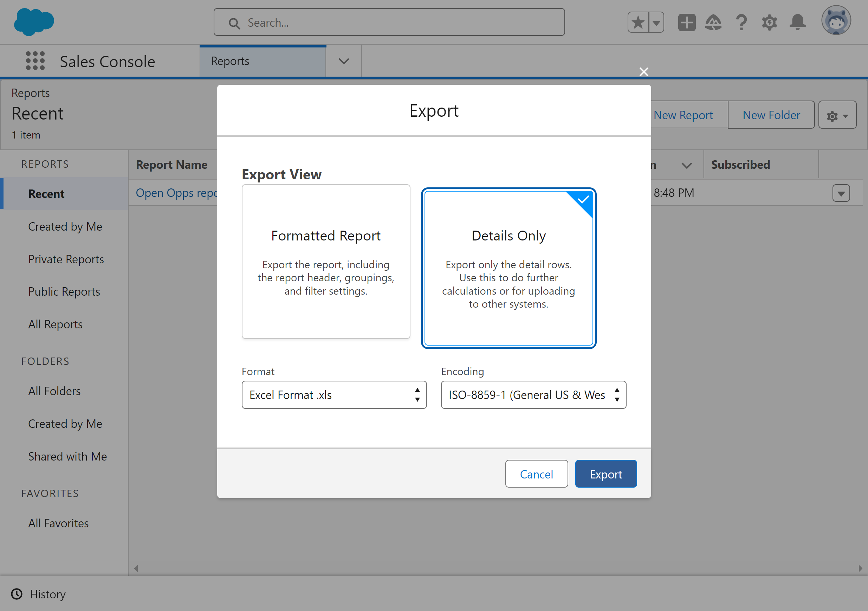
Task: Click the search box magnifier icon
Action: [x=234, y=24]
